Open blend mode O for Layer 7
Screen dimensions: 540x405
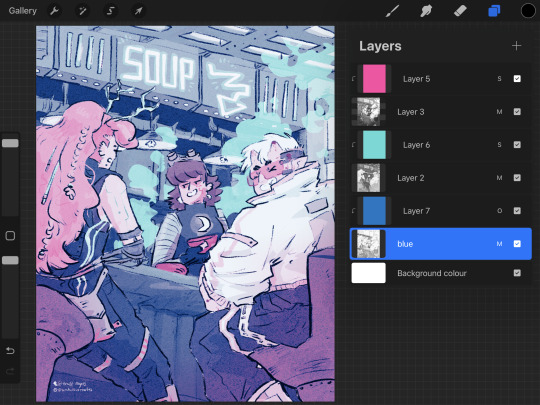(x=499, y=211)
